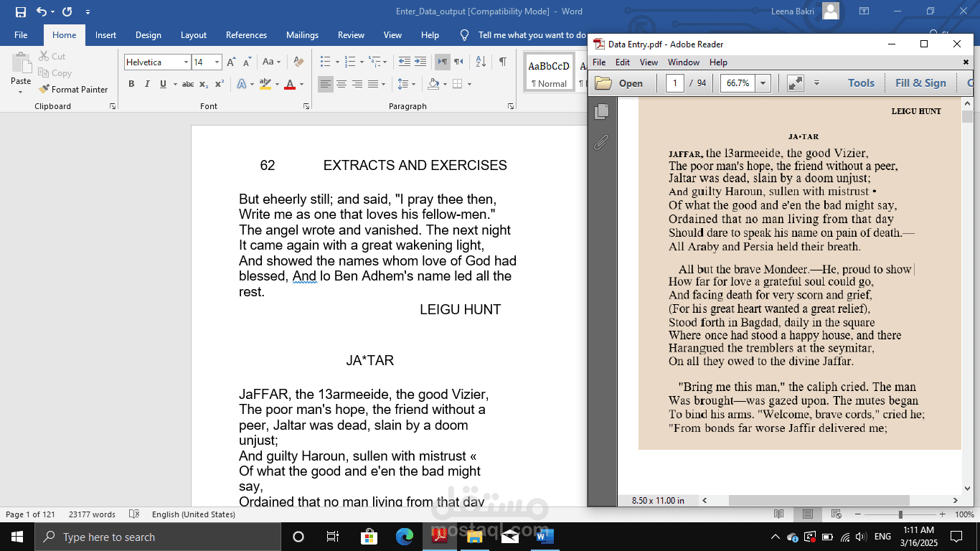Open text highlight color yellow swatch
Image resolution: width=980 pixels, height=551 pixels.
click(x=265, y=84)
